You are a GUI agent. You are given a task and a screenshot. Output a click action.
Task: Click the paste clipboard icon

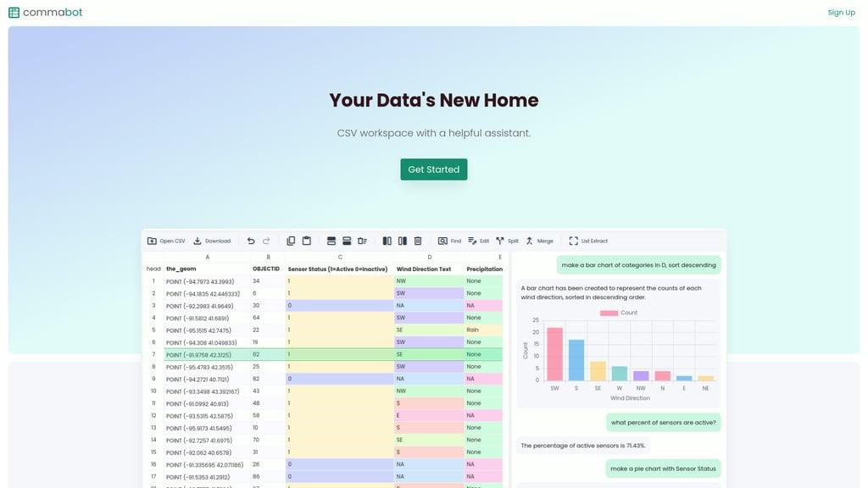[307, 241]
